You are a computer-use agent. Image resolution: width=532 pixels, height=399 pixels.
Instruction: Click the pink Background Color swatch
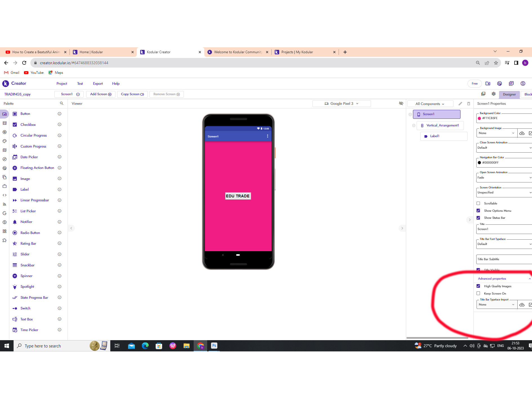coord(479,118)
